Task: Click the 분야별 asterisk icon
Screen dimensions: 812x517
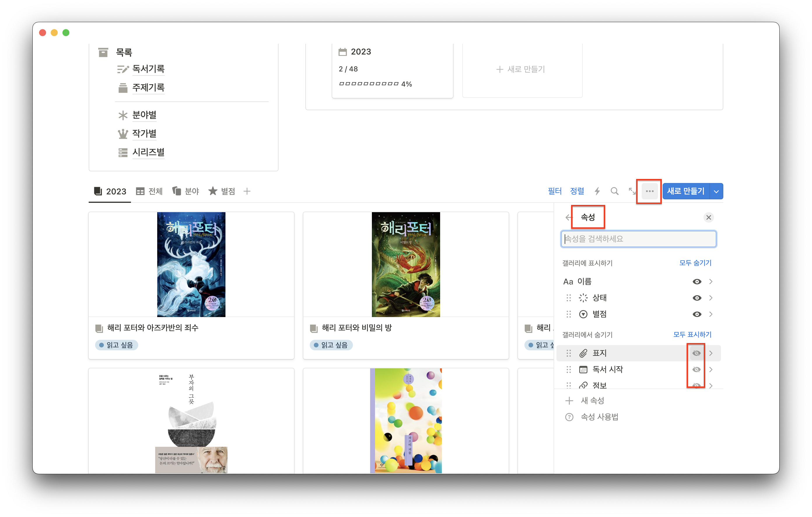Action: 123,115
